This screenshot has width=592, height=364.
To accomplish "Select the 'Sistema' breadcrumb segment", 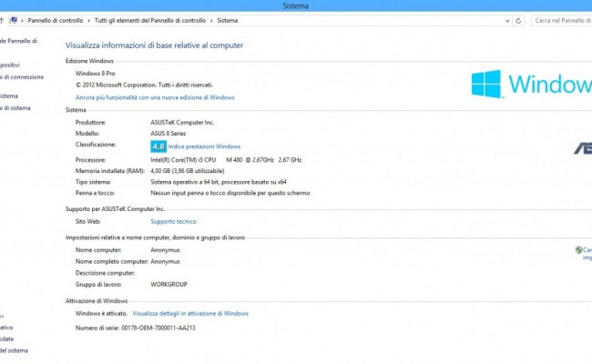I will (x=228, y=20).
